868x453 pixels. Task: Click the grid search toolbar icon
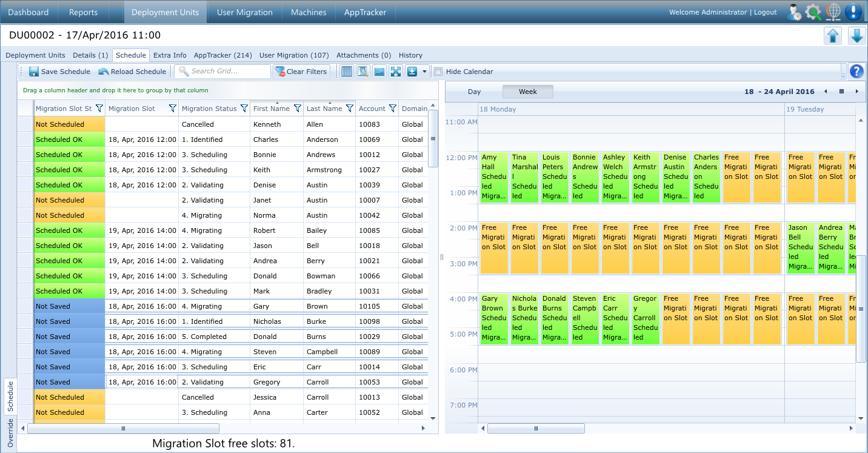(363, 72)
